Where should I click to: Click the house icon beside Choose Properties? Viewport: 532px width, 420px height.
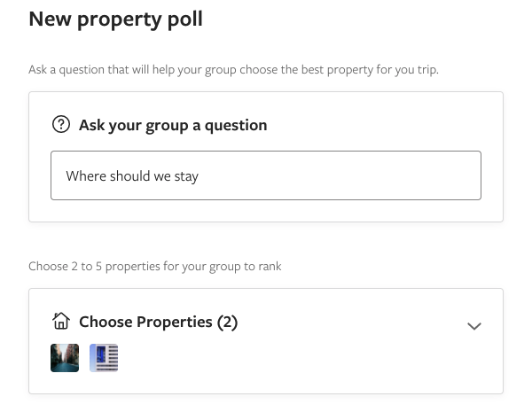tap(61, 321)
